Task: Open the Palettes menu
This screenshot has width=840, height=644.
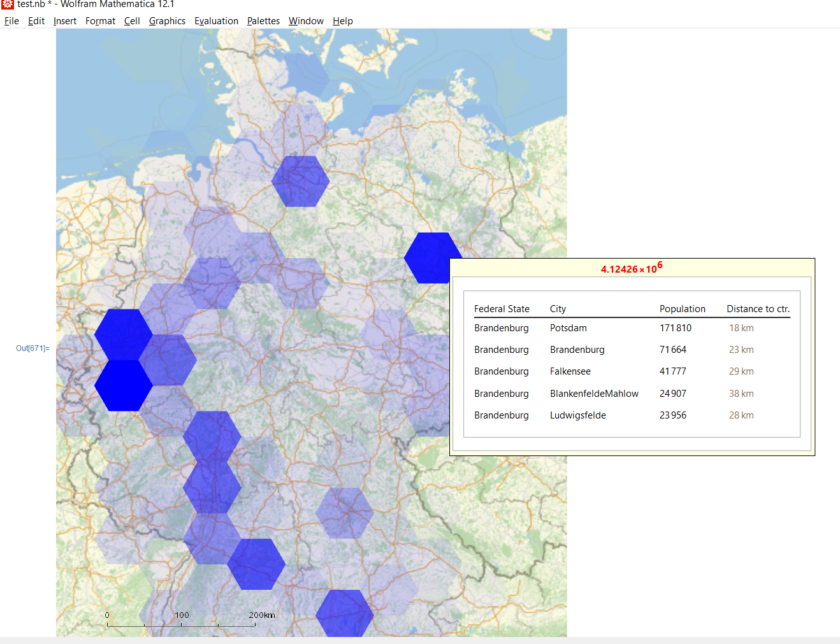Action: click(264, 21)
